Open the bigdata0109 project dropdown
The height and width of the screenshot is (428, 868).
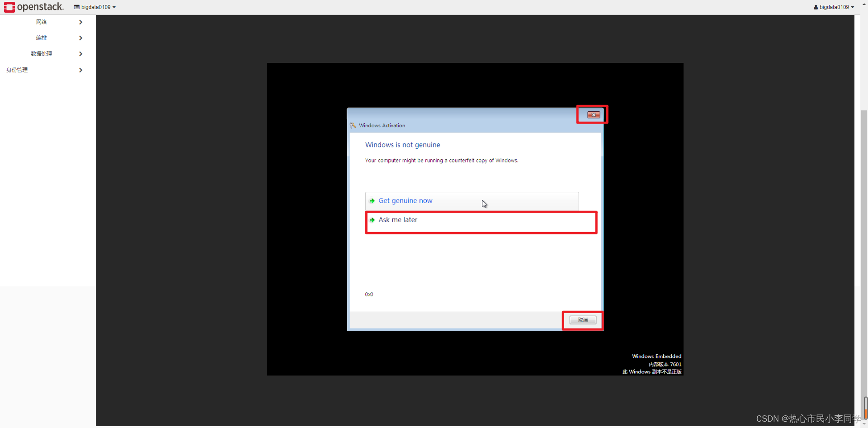click(x=95, y=7)
